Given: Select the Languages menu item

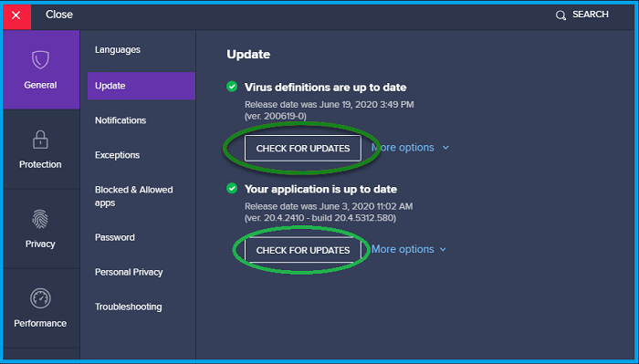Looking at the screenshot, I should click(118, 49).
